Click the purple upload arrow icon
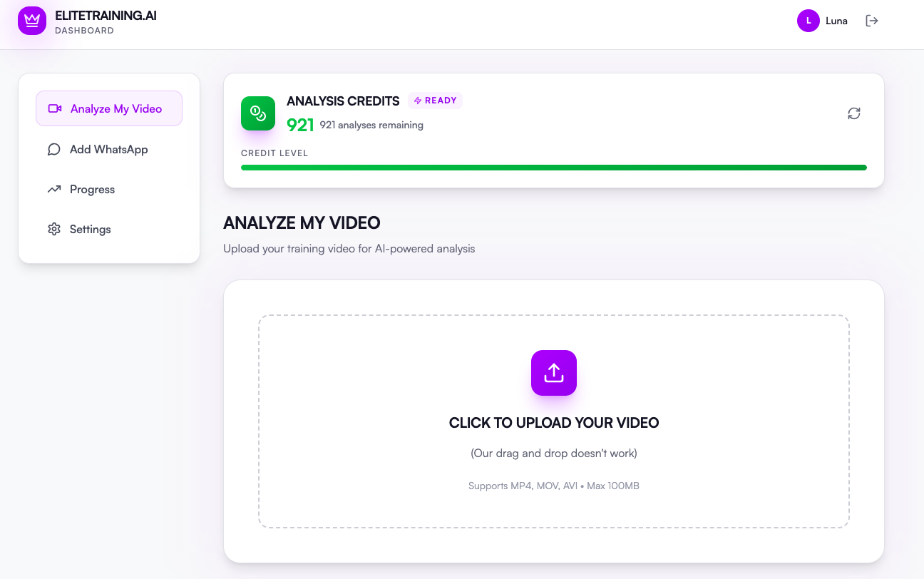This screenshot has width=924, height=579. click(x=554, y=373)
